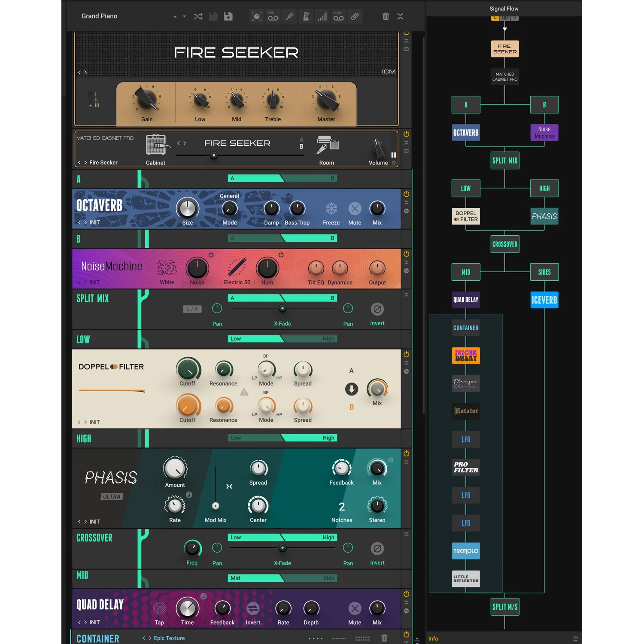644x644 pixels.
Task: Show the level meter bars icon
Action: (x=322, y=16)
